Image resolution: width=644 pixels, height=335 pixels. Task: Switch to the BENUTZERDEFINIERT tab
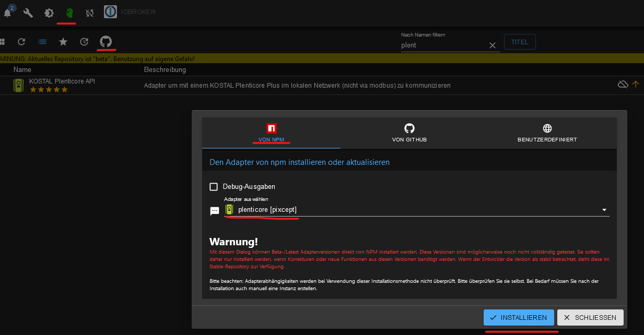(x=547, y=133)
